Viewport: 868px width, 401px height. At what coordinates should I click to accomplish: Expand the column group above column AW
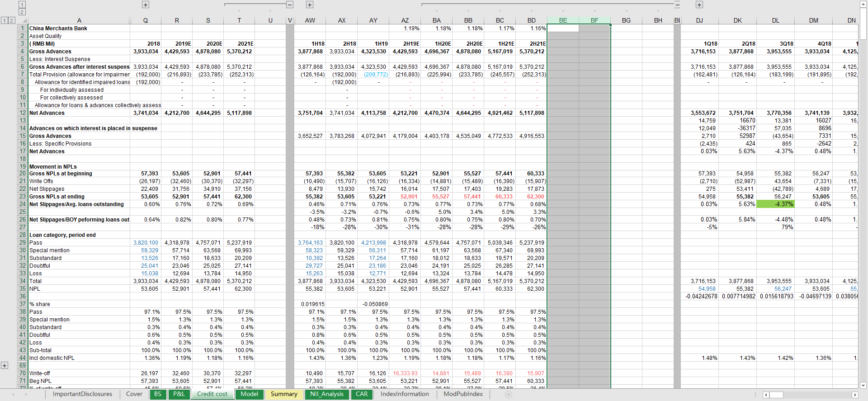pyautogui.click(x=310, y=5)
